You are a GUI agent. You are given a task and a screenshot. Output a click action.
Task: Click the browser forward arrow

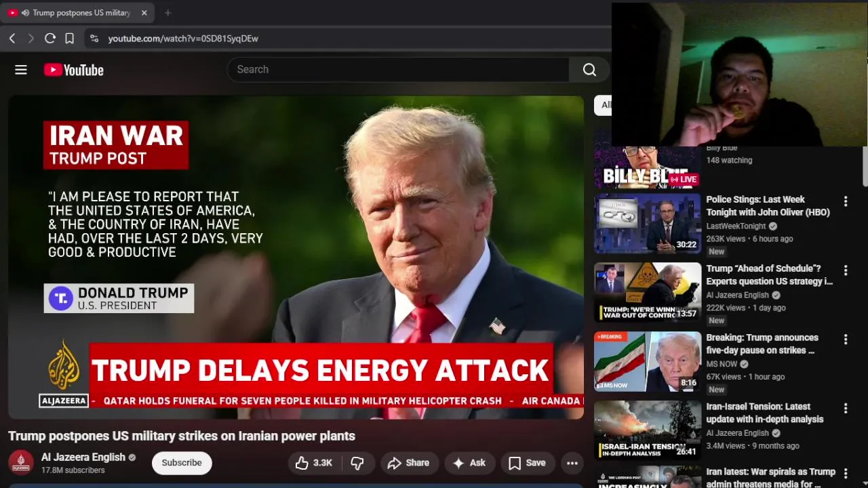31,39
